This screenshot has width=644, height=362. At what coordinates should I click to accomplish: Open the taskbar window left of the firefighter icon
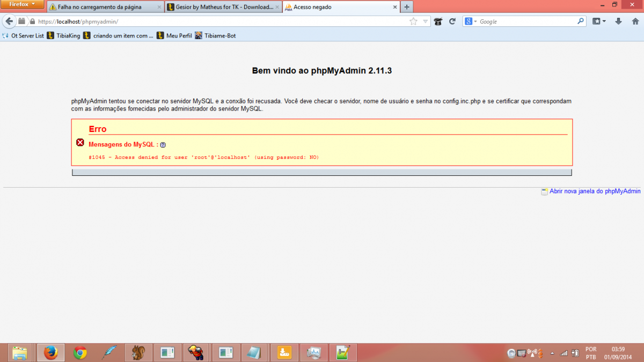point(168,352)
